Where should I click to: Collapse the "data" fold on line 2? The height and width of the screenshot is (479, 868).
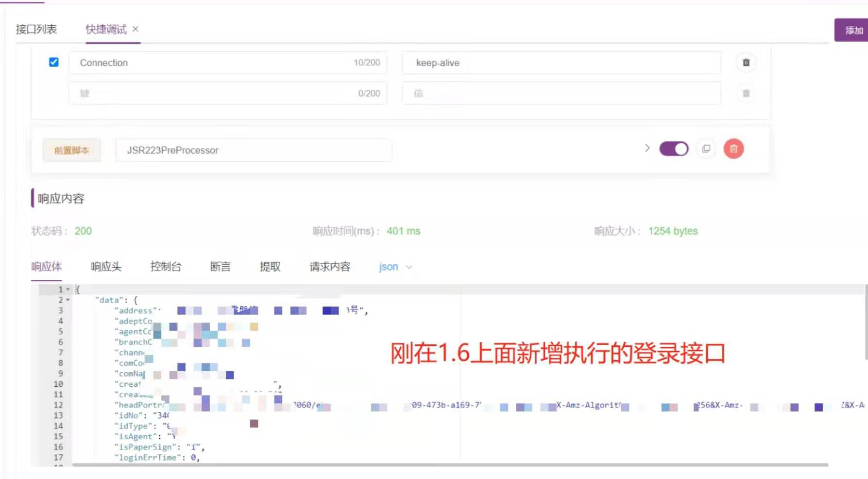click(68, 300)
